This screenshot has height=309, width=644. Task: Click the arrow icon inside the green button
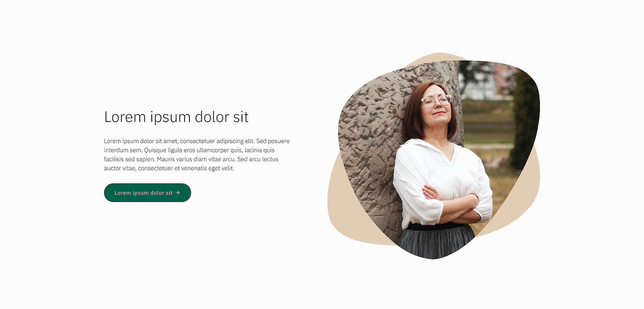coord(178,192)
